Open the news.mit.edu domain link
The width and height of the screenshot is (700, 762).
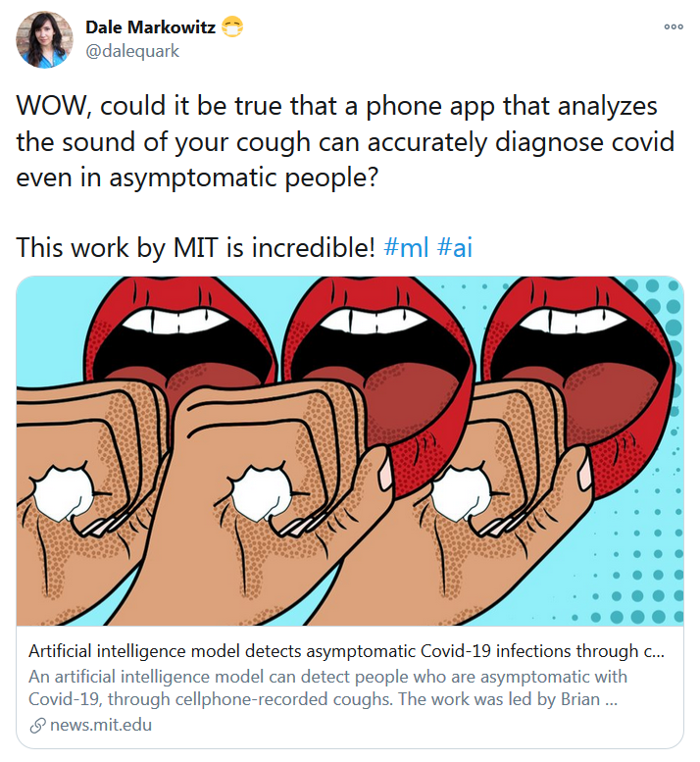(101, 725)
